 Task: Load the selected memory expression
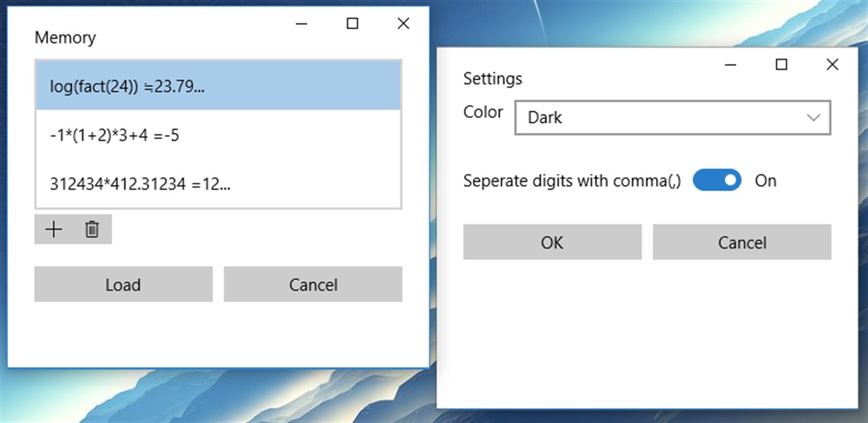click(123, 284)
